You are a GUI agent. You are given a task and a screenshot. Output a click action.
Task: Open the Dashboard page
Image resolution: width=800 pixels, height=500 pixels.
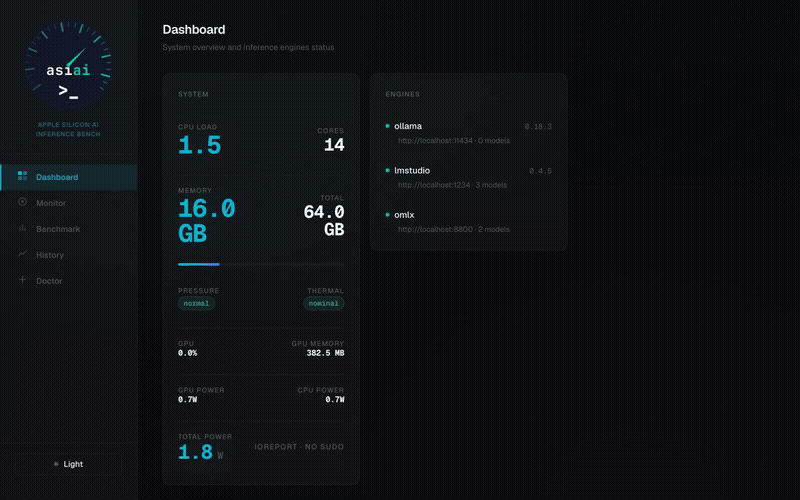click(x=68, y=177)
